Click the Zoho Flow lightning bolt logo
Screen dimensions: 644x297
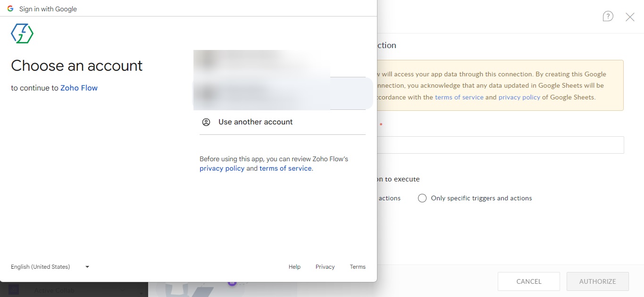[22, 33]
